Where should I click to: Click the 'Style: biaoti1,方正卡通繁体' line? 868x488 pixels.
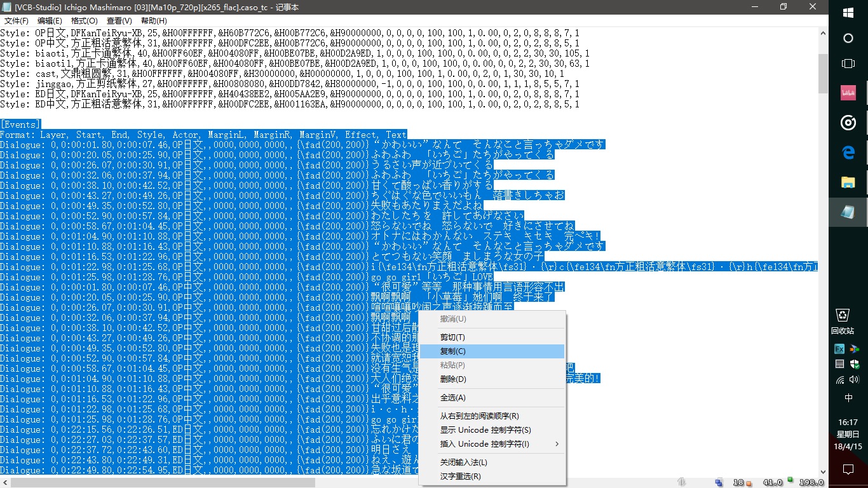[x=295, y=64]
